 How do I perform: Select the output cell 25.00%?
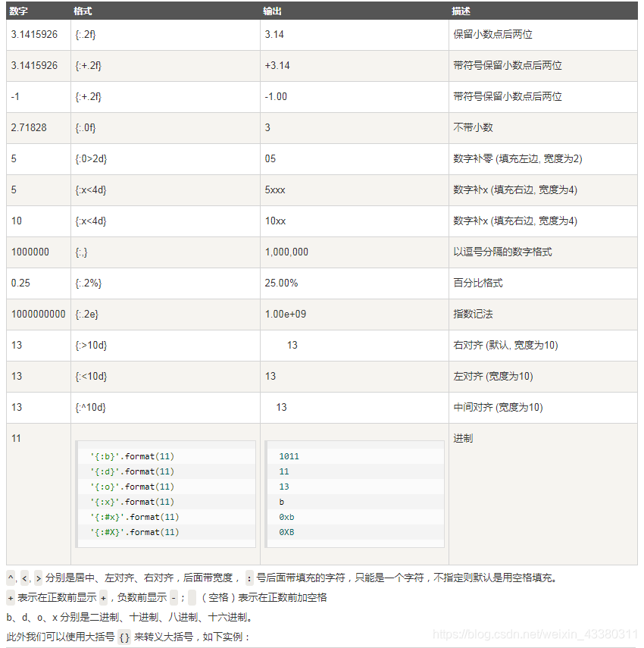coord(281,283)
